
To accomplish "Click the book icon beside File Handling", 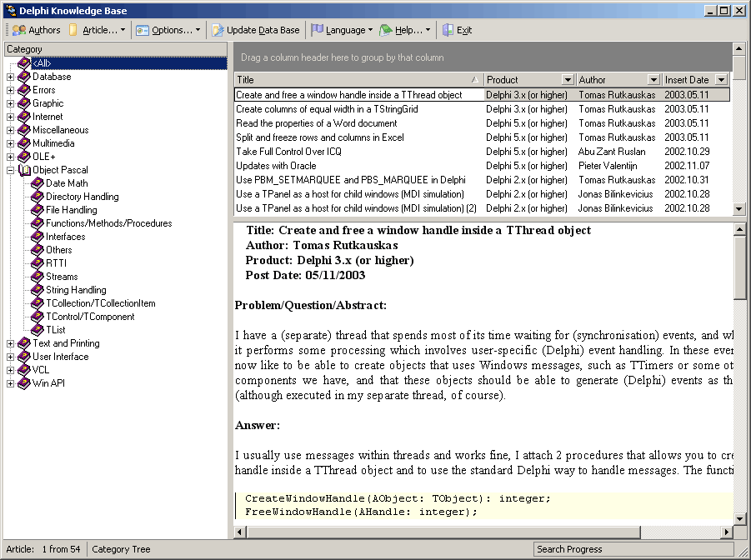I will pyautogui.click(x=38, y=210).
